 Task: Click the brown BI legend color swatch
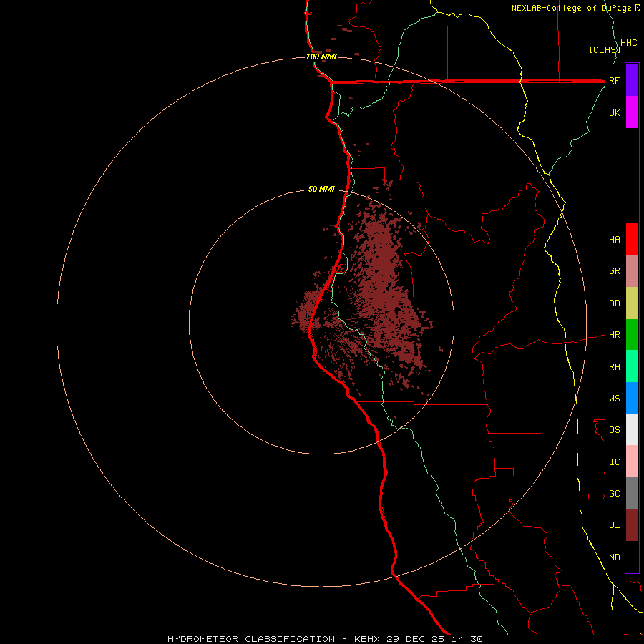tap(632, 525)
